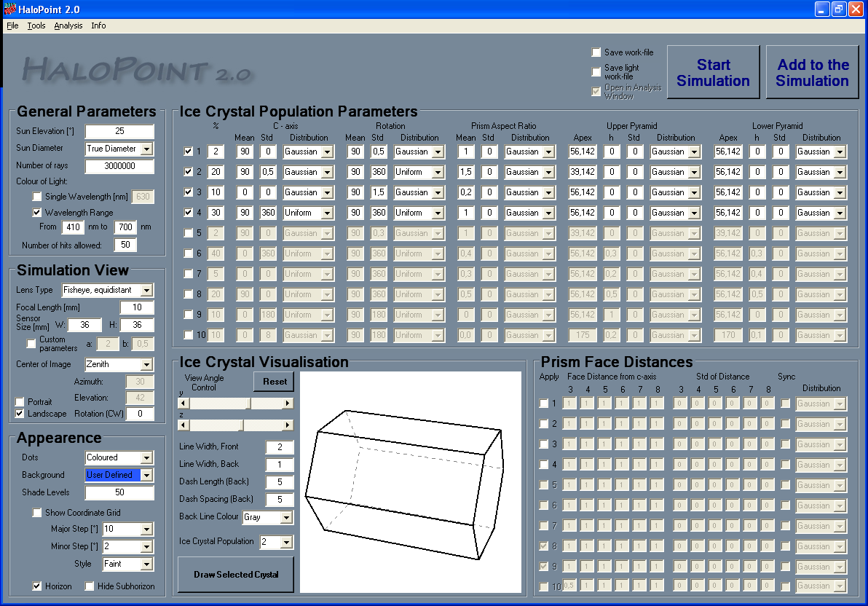868x606 pixels.
Task: Open Sun Diameter dropdown
Action: (146, 149)
